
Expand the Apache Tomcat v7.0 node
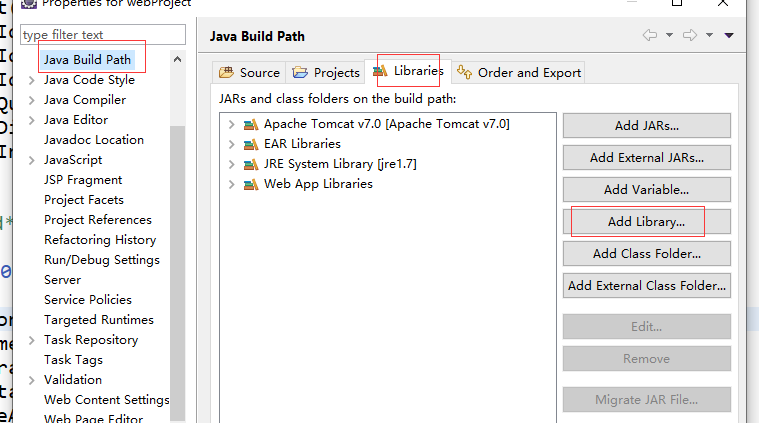click(x=232, y=124)
